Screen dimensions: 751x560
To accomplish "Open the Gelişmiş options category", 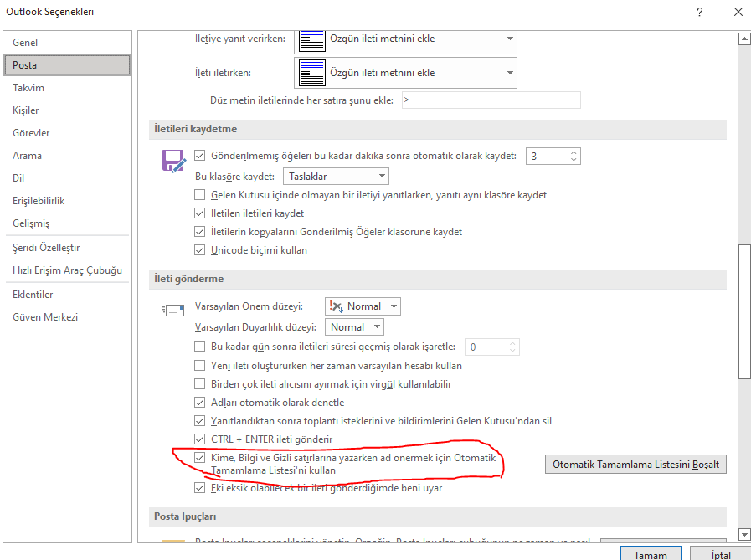I will tap(67, 223).
